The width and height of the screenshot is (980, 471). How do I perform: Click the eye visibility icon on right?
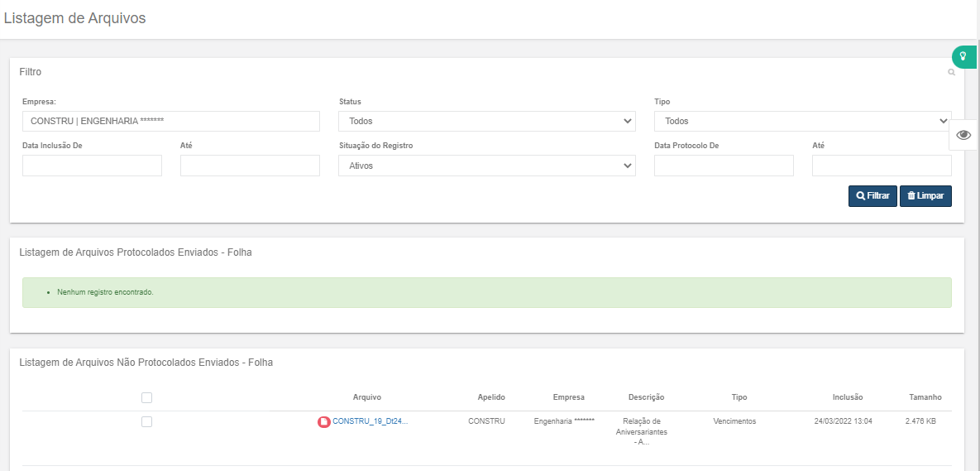(x=963, y=135)
